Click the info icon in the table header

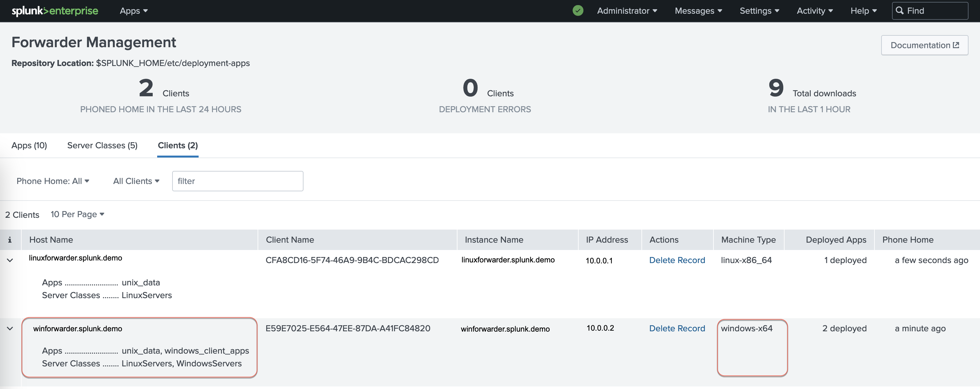[x=10, y=239]
